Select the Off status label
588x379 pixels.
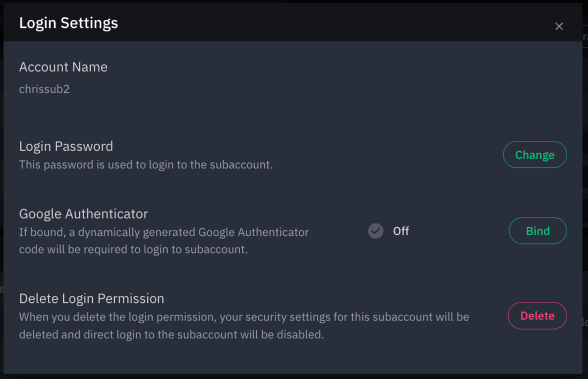[x=401, y=231]
